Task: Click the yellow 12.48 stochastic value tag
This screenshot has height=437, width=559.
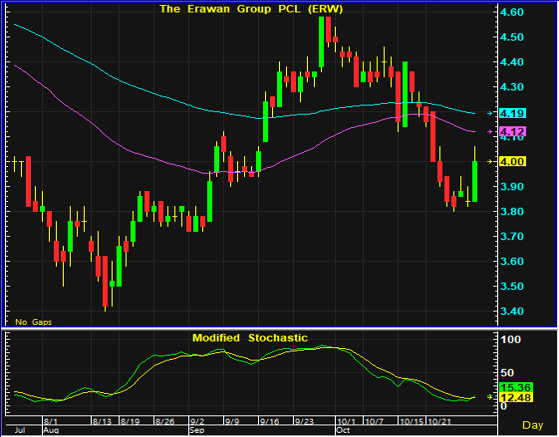Action: (516, 397)
